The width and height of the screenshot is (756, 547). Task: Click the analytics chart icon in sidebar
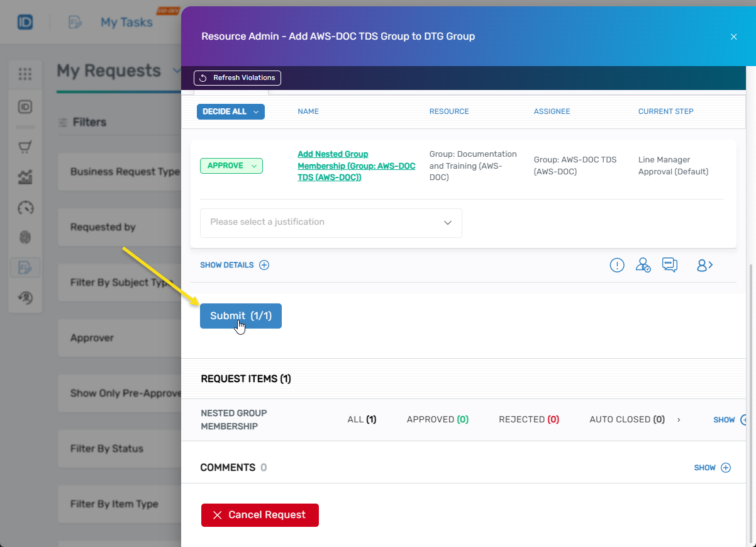25,177
